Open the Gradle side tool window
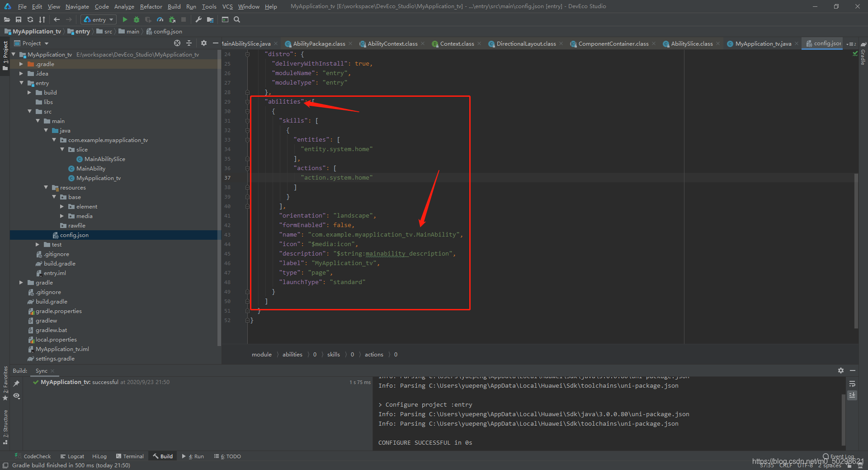 [863, 53]
